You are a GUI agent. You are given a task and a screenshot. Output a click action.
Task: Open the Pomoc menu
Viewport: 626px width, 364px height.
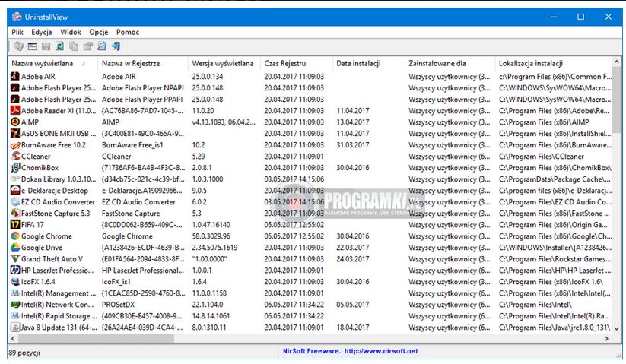128,32
